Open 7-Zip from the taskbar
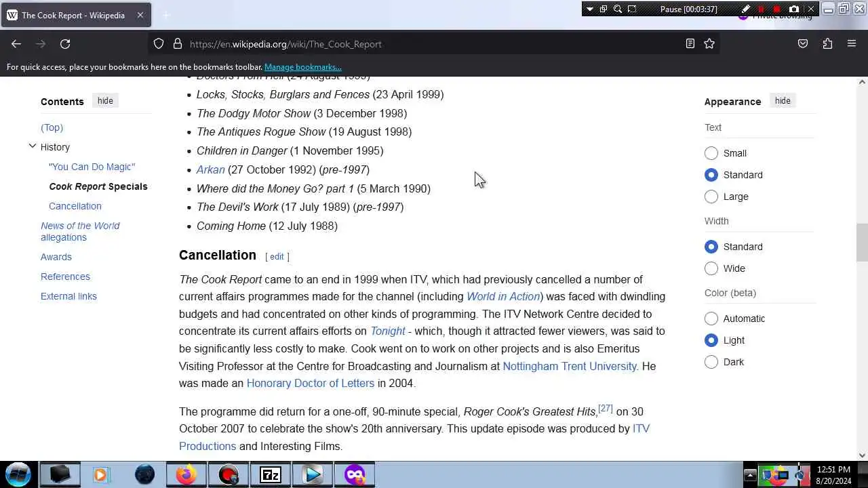Image resolution: width=868 pixels, height=488 pixels. 270,474
